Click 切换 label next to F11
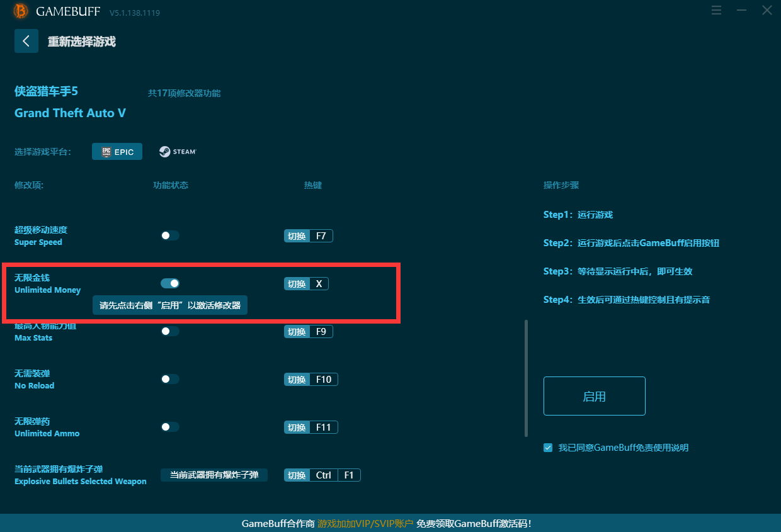This screenshot has width=781, height=532. (297, 427)
